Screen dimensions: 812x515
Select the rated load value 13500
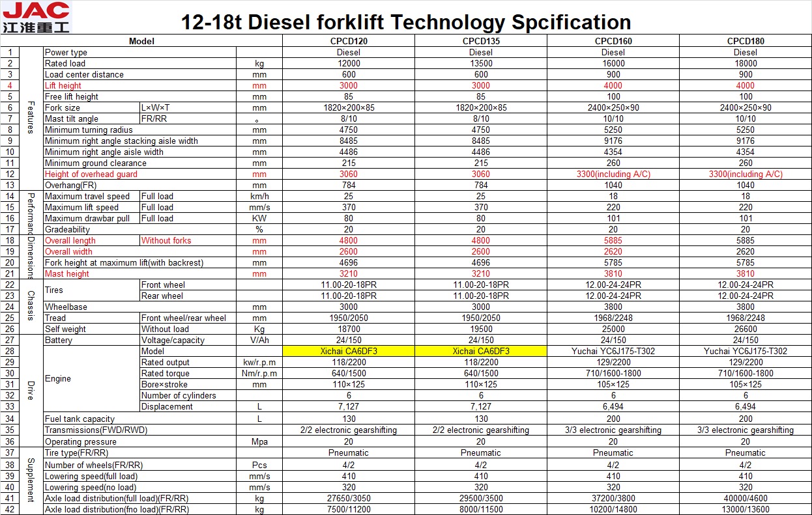481,64
